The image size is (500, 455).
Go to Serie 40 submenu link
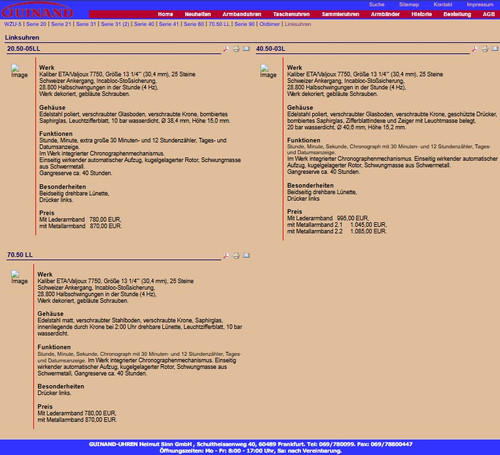pyautogui.click(x=144, y=24)
